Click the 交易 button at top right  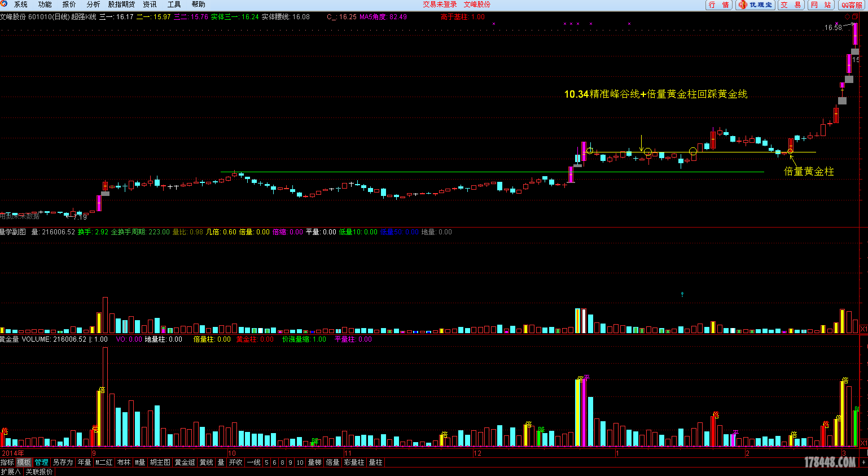click(x=791, y=5)
